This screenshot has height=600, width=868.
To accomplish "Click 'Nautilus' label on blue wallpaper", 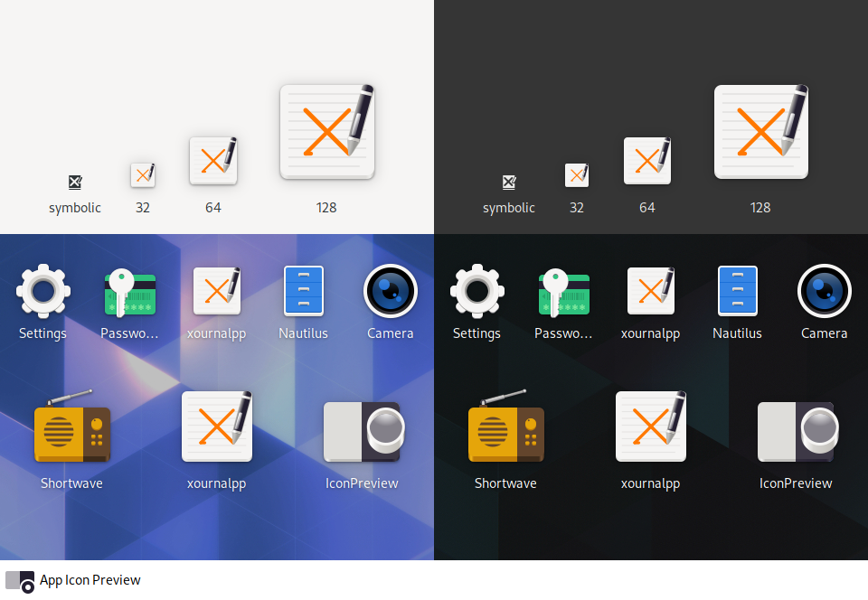I will [304, 333].
